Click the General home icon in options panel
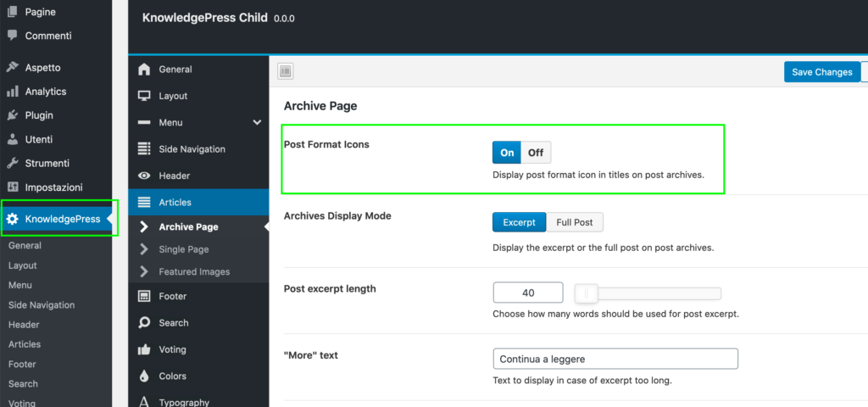The height and width of the screenshot is (407, 868). (x=144, y=70)
